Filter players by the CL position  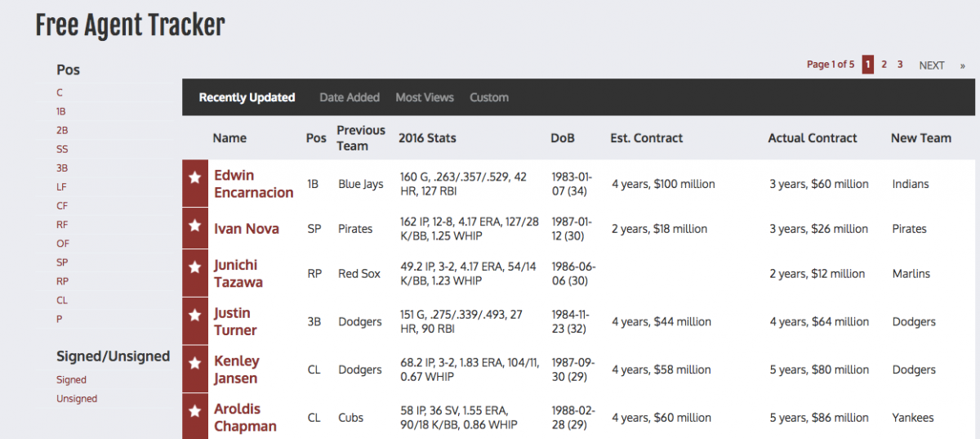(x=62, y=300)
